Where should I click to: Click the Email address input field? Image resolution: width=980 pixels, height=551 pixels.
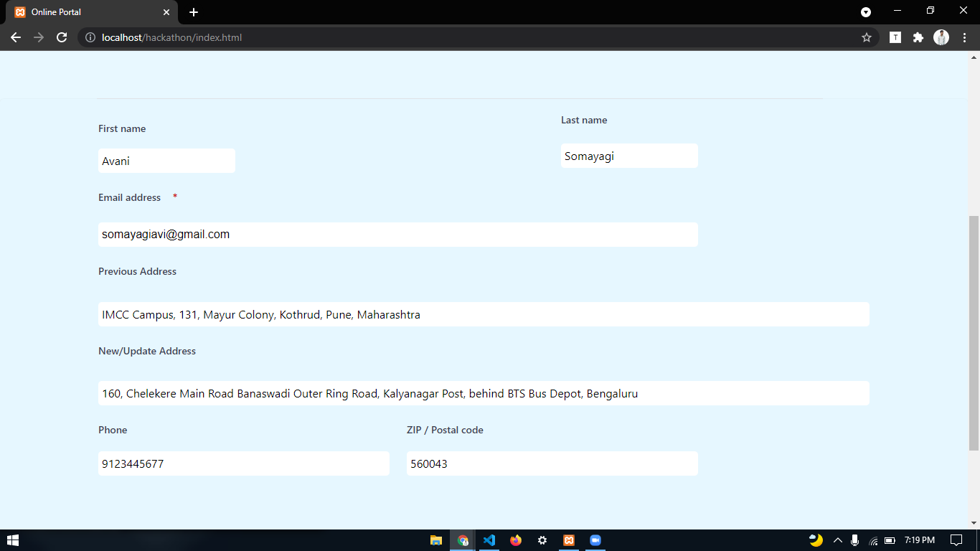click(x=398, y=234)
